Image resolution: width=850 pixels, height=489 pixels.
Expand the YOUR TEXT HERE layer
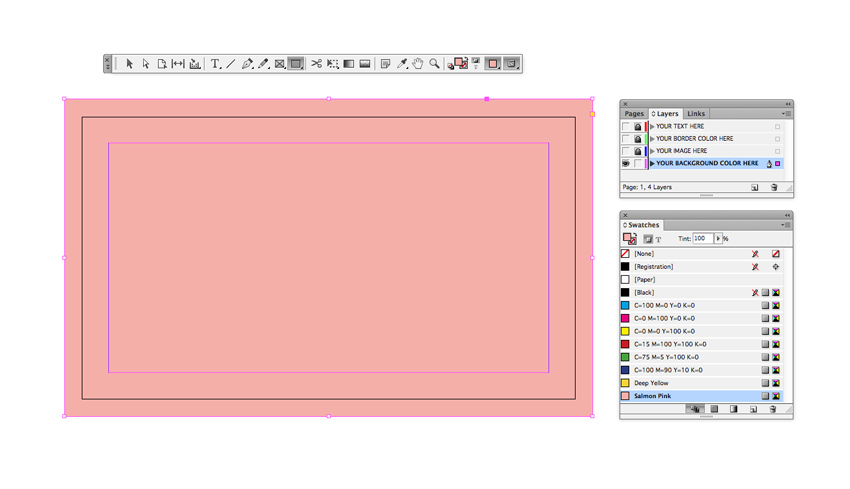(x=652, y=126)
